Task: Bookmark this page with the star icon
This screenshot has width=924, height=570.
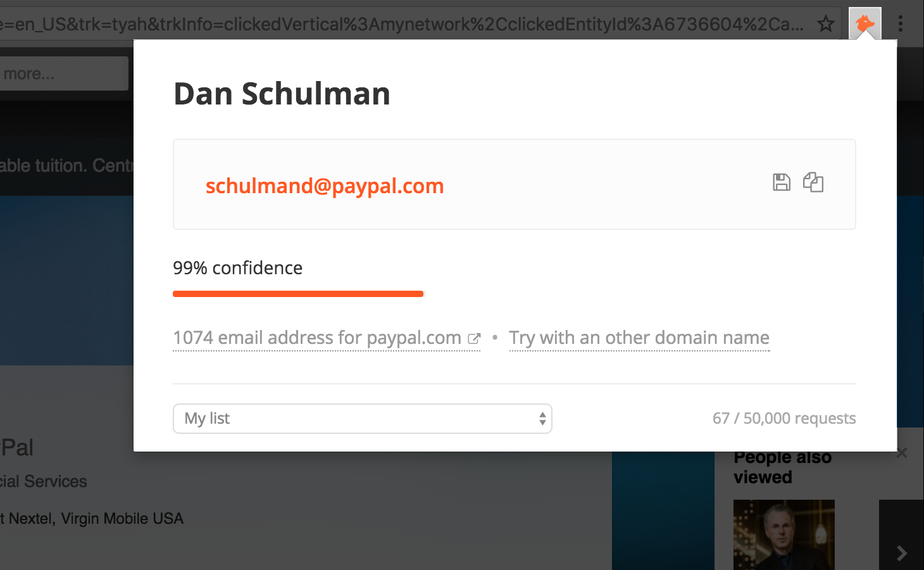Action: pyautogui.click(x=826, y=24)
